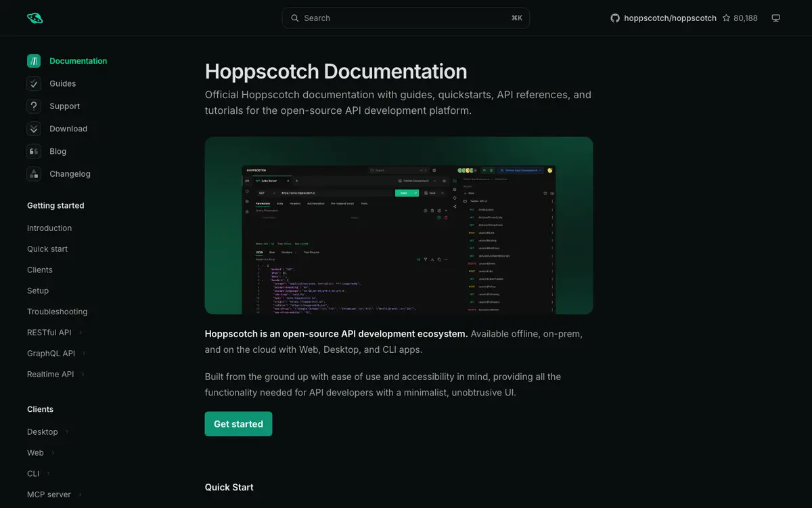This screenshot has height=508, width=812.
Task: Open the Setup page
Action: click(x=38, y=291)
